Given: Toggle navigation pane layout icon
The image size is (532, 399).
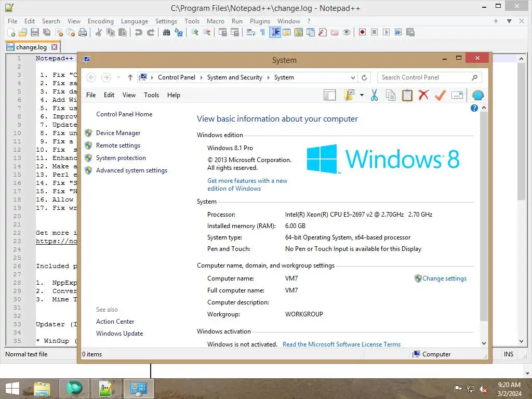Looking at the screenshot, I should [329, 96].
